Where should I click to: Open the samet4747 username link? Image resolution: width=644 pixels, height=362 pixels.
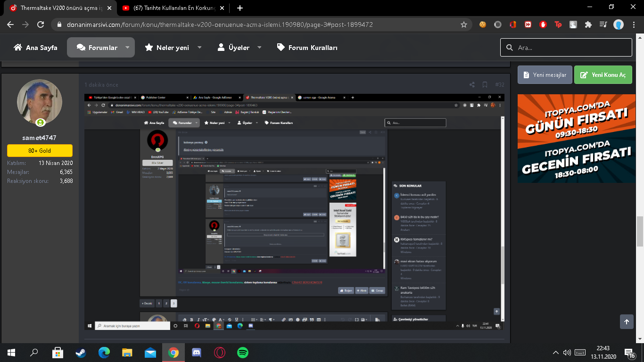point(40,138)
